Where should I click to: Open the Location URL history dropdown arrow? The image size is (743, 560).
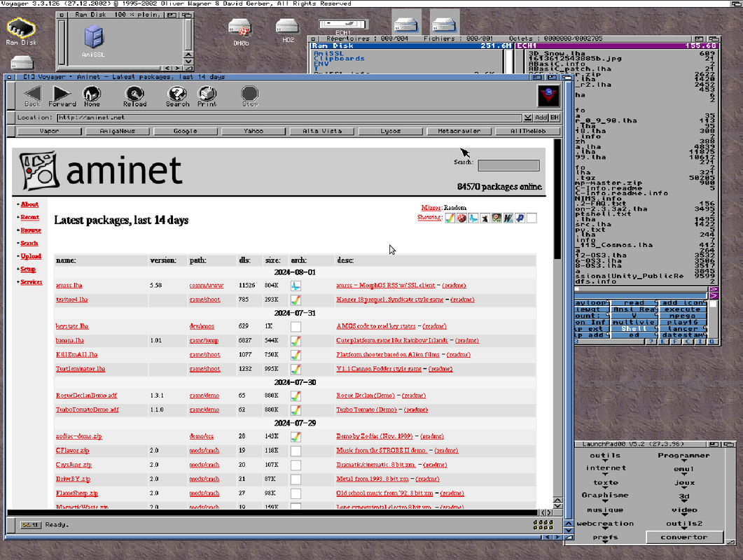[x=528, y=118]
